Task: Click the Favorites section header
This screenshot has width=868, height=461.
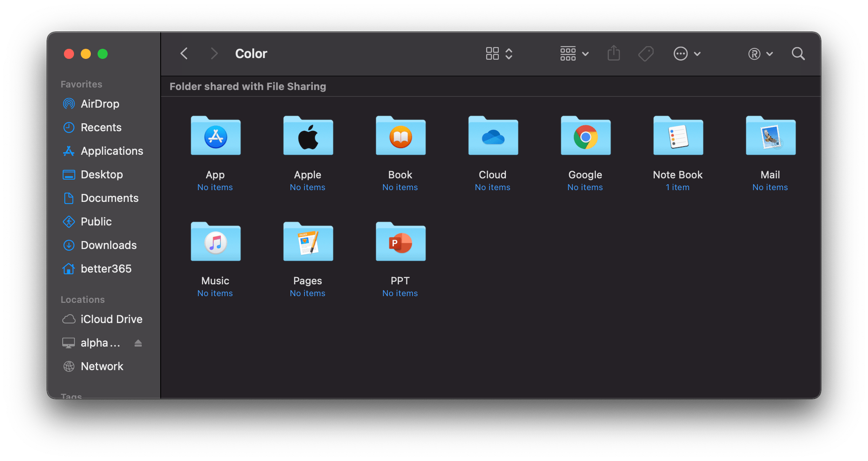Action: tap(81, 84)
